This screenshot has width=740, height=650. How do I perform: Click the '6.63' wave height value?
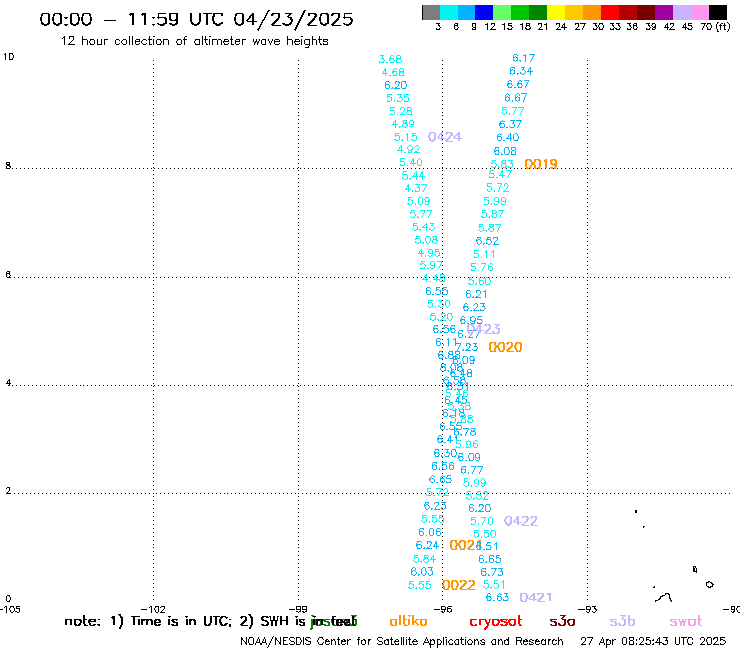tap(497, 598)
